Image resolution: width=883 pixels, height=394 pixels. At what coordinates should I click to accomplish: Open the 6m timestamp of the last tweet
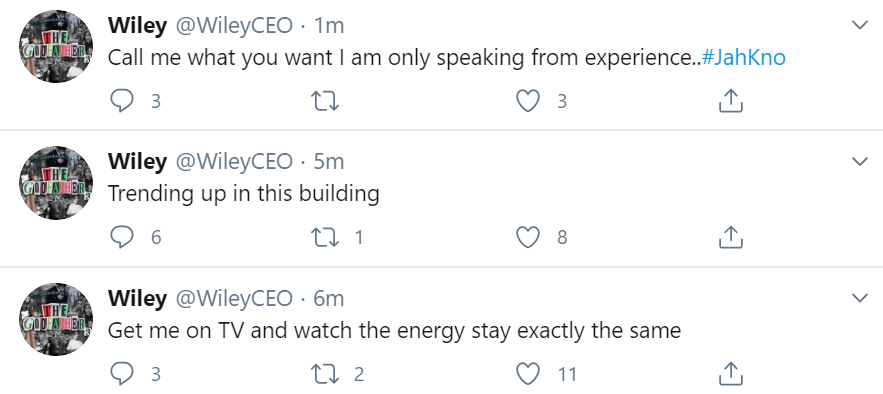coord(328,298)
